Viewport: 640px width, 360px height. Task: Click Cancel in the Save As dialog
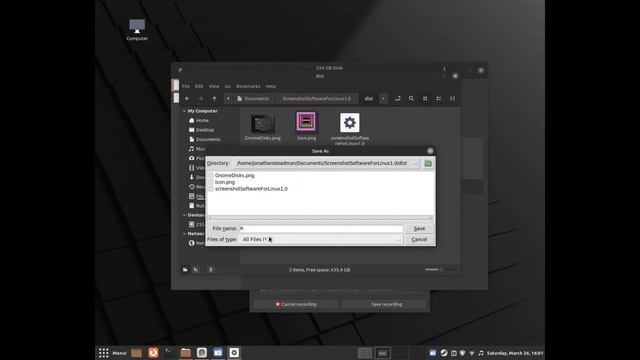click(419, 240)
